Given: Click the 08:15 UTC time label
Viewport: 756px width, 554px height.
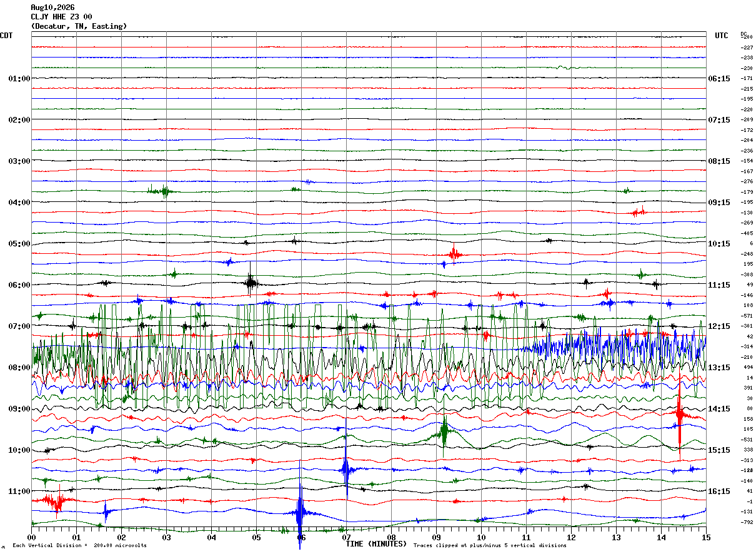Looking at the screenshot, I should pyautogui.click(x=719, y=161).
